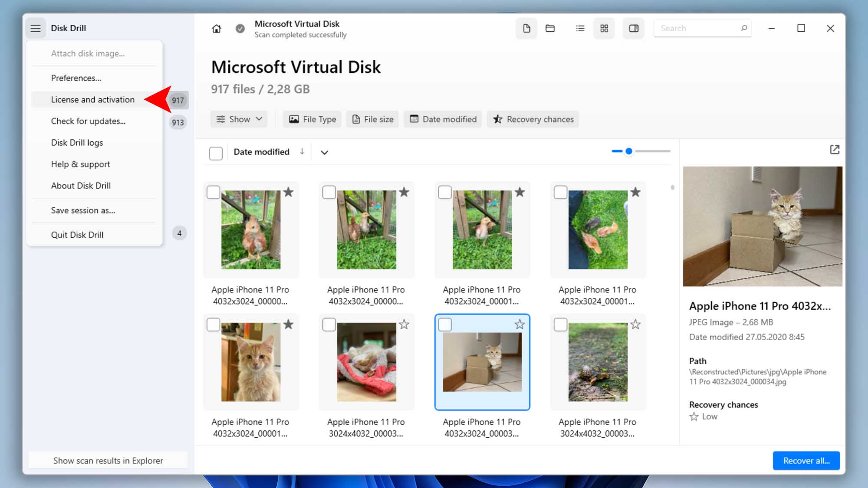The height and width of the screenshot is (488, 868).
Task: Click the scan completed checkmark icon
Action: [x=240, y=29]
